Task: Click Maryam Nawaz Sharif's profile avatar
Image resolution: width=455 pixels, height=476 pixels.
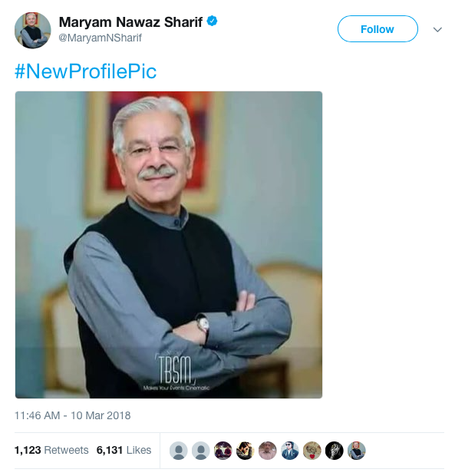Action: (33, 30)
